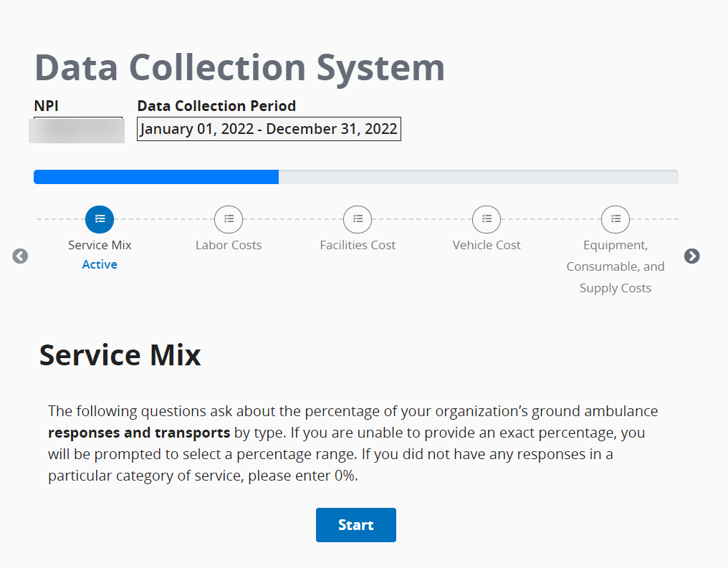The height and width of the screenshot is (568, 728).
Task: Open the Vehicle Cost step icon
Action: coord(487,219)
